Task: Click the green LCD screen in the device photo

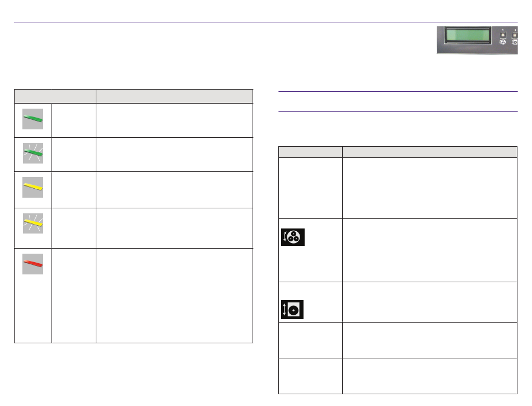Action: (468, 35)
